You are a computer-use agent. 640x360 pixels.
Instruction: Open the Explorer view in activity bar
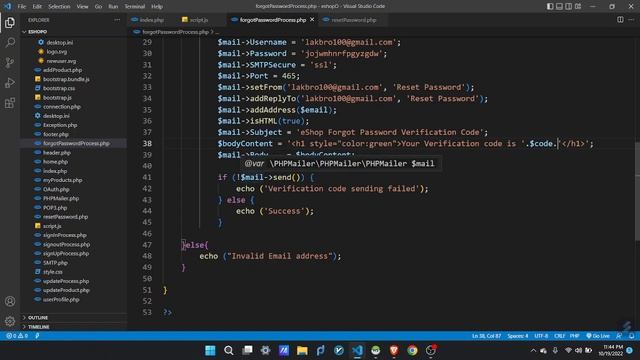pos(10,23)
